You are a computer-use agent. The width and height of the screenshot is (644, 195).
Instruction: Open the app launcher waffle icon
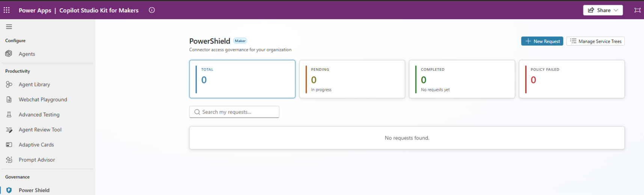coord(7,10)
